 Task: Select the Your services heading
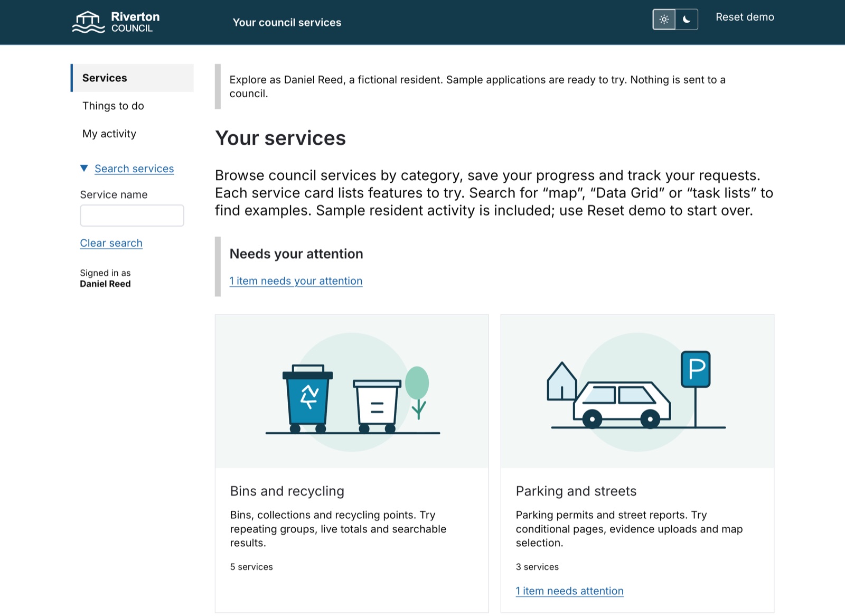[x=280, y=138]
